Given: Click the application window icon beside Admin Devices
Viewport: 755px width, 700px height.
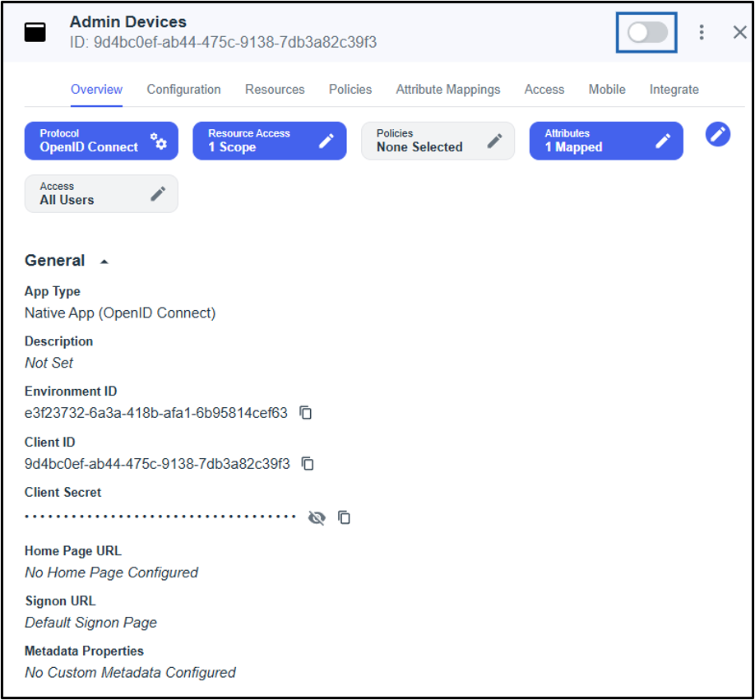Looking at the screenshot, I should tap(35, 32).
